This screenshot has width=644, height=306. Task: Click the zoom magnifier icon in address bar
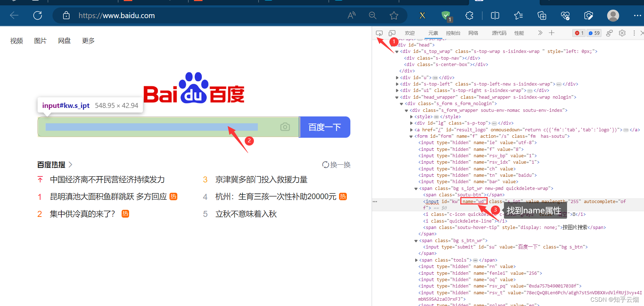tap(372, 15)
